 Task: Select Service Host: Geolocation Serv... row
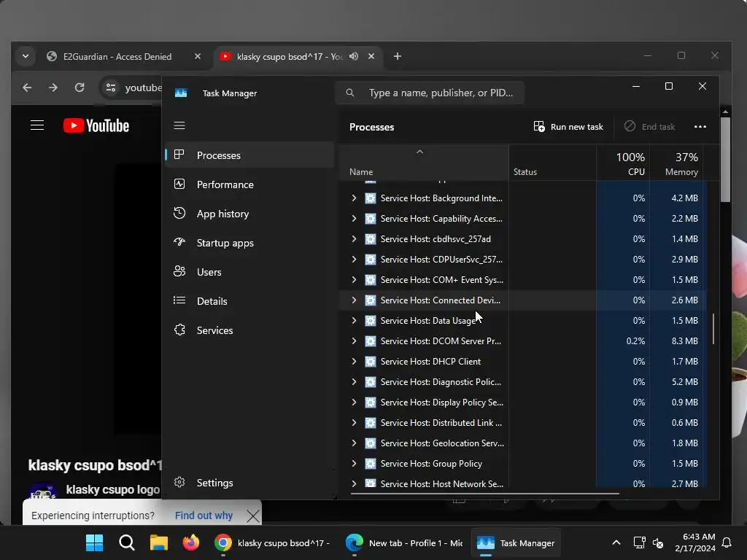522,443
